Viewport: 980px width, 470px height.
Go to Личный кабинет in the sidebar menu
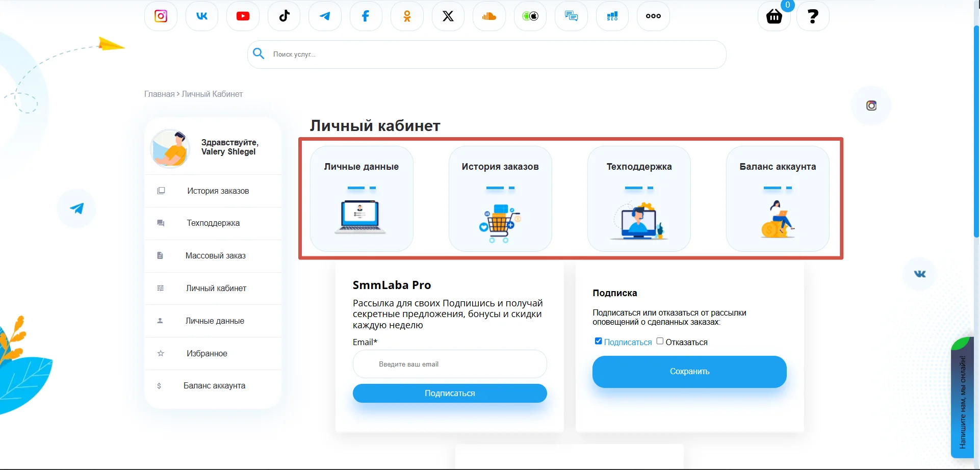tap(213, 289)
